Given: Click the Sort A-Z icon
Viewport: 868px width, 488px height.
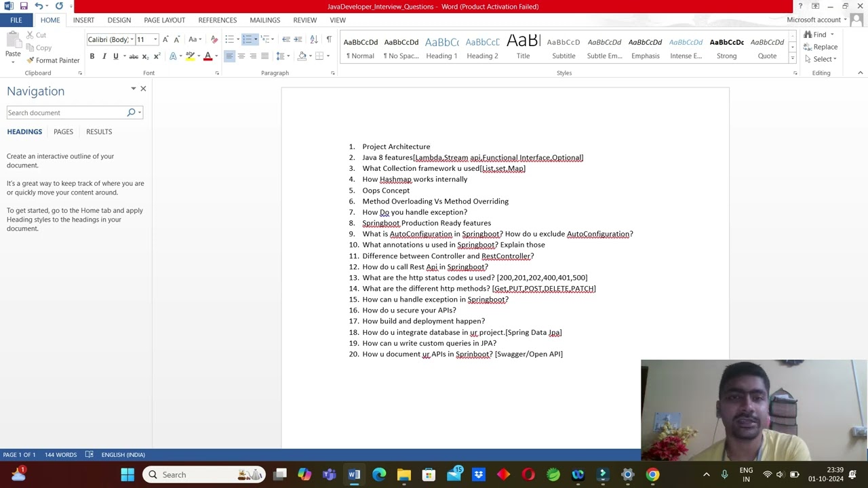Looking at the screenshot, I should pyautogui.click(x=313, y=39).
